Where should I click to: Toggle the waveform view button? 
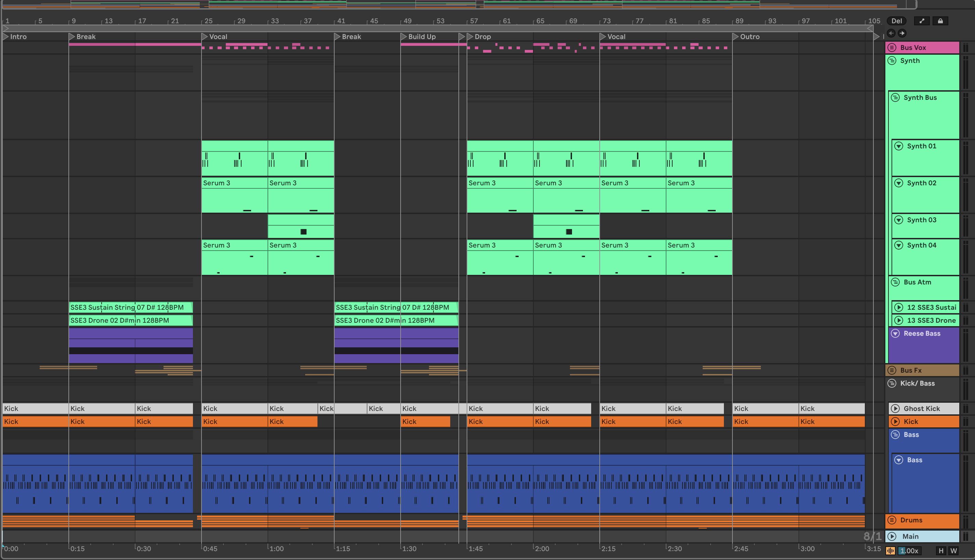click(x=890, y=551)
